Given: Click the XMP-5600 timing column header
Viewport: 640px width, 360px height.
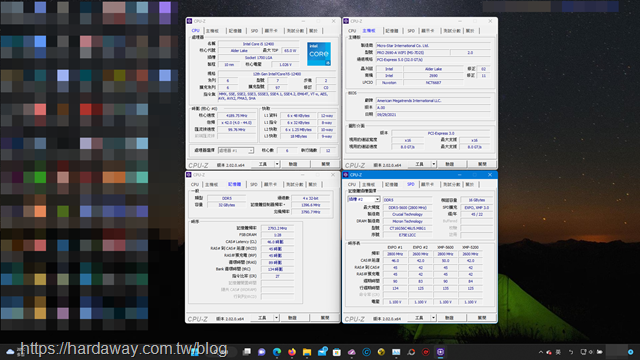Looking at the screenshot, I should [445, 247].
